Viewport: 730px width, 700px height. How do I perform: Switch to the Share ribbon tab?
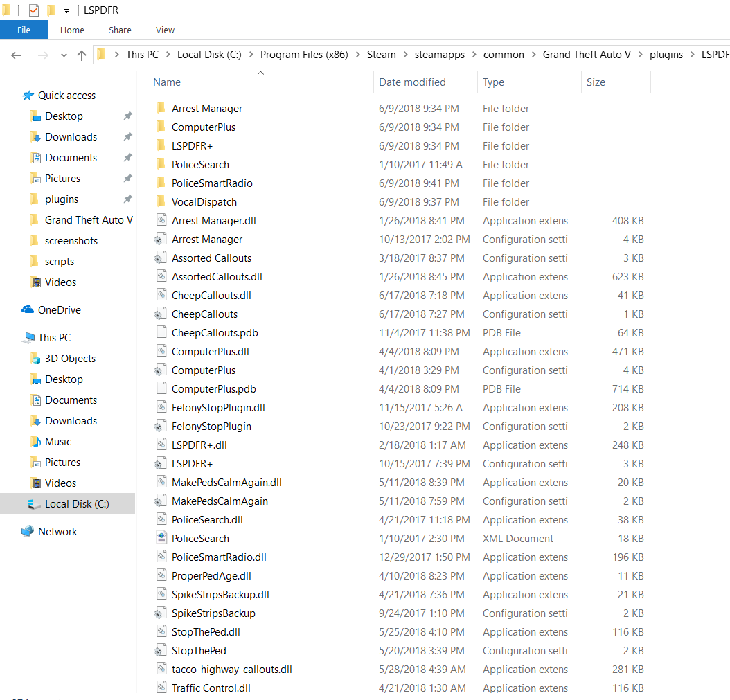120,30
